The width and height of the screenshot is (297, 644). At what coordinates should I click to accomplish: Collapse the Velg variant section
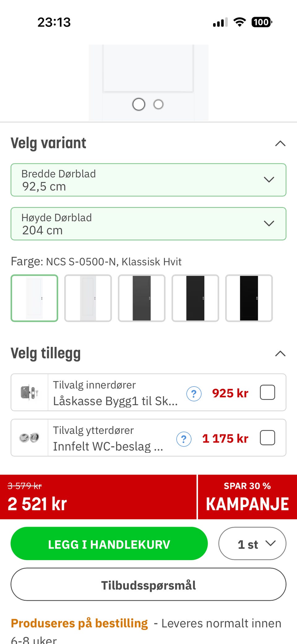[280, 143]
